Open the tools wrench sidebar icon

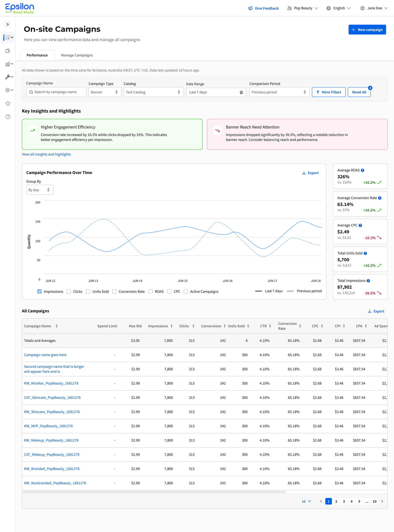click(x=8, y=77)
